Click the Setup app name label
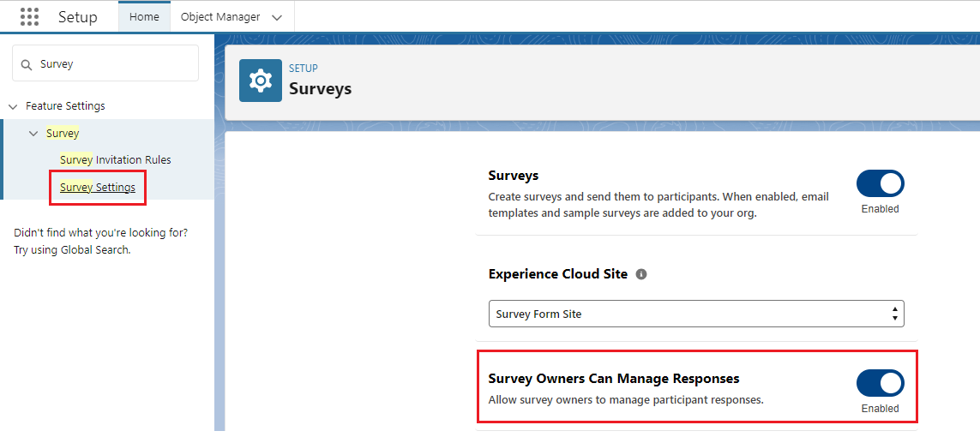Image resolution: width=980 pixels, height=437 pixels. (x=78, y=17)
